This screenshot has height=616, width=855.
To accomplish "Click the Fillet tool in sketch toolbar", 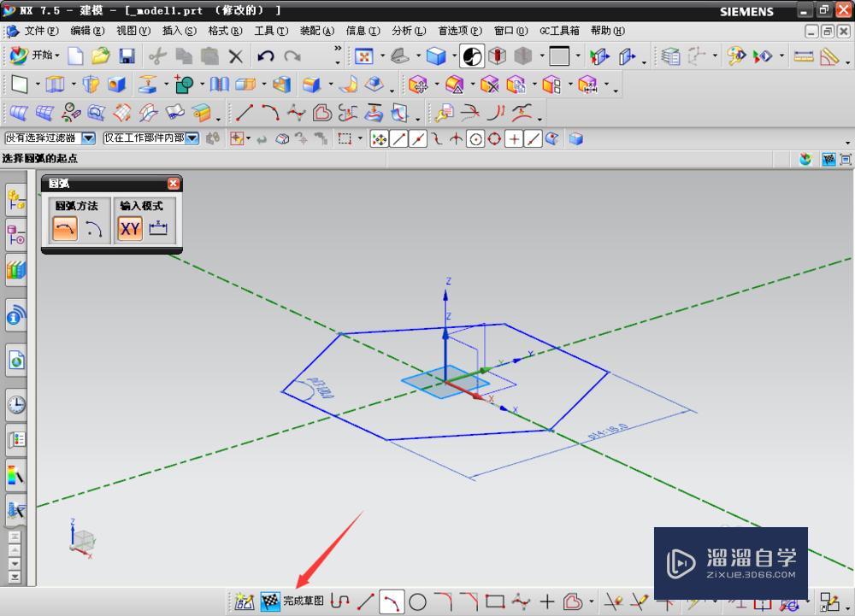I will pos(443,601).
